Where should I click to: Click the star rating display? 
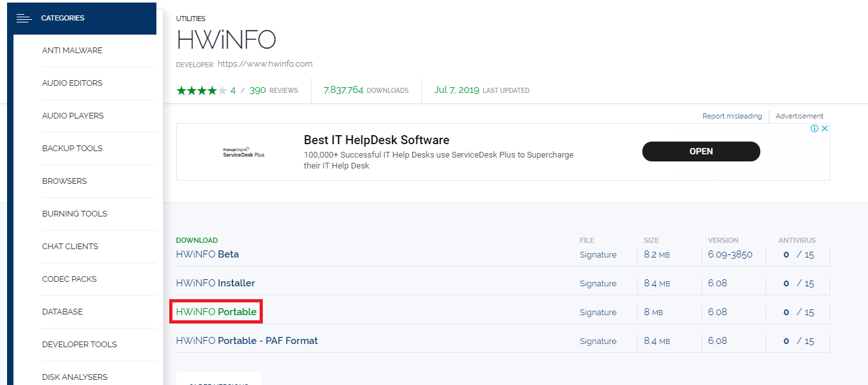201,90
